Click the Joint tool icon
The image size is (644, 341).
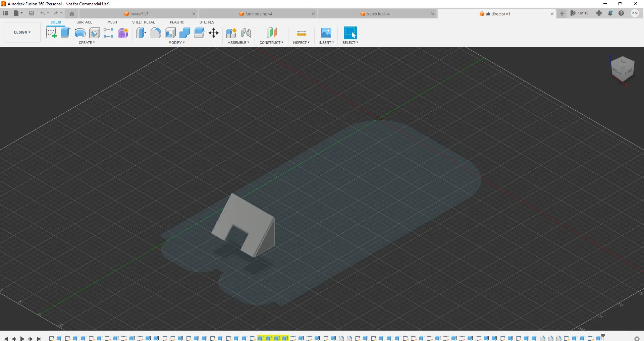tap(246, 33)
